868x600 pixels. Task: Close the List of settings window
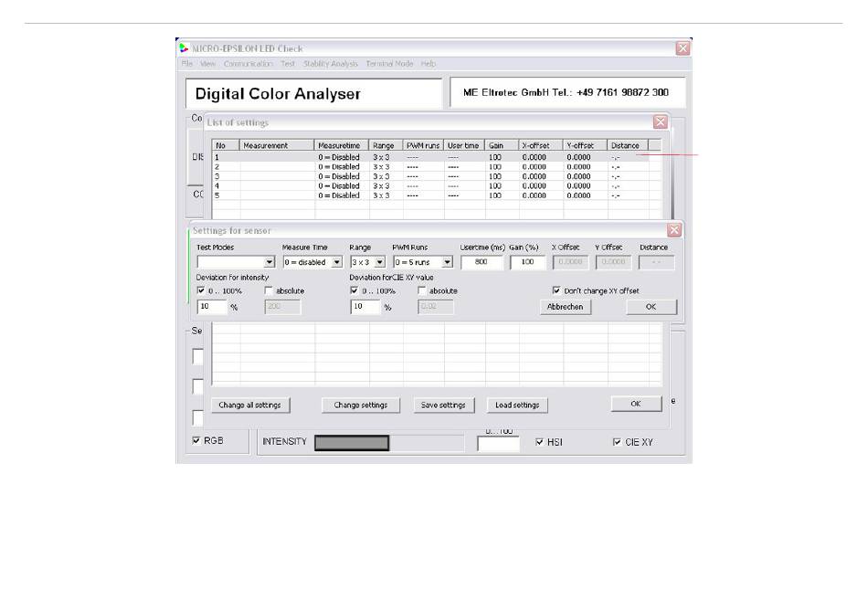[x=660, y=121]
